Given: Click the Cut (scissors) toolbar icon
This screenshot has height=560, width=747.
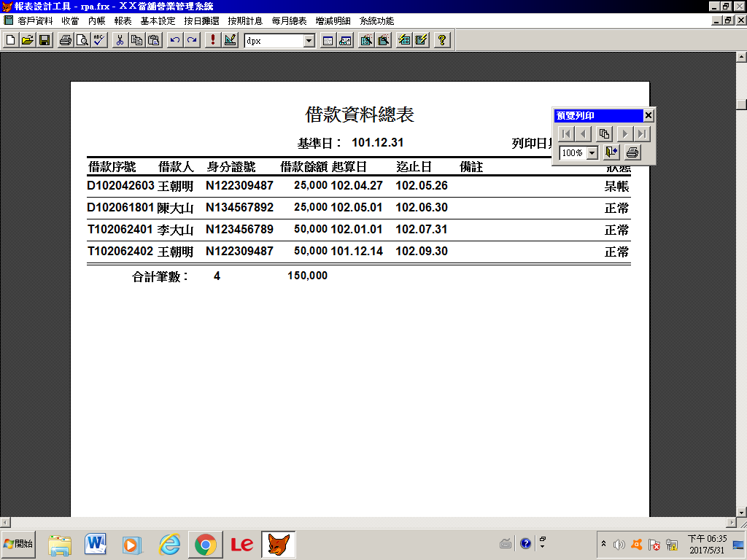Looking at the screenshot, I should (120, 40).
